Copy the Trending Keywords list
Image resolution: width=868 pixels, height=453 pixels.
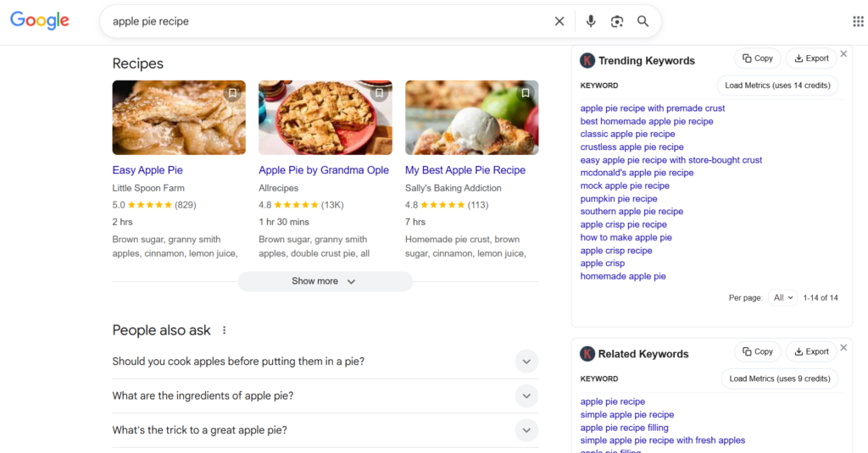pos(758,58)
